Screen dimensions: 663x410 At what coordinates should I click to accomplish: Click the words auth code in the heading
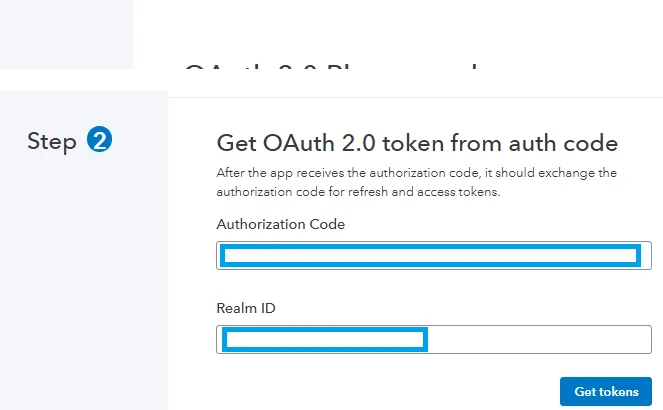(563, 143)
